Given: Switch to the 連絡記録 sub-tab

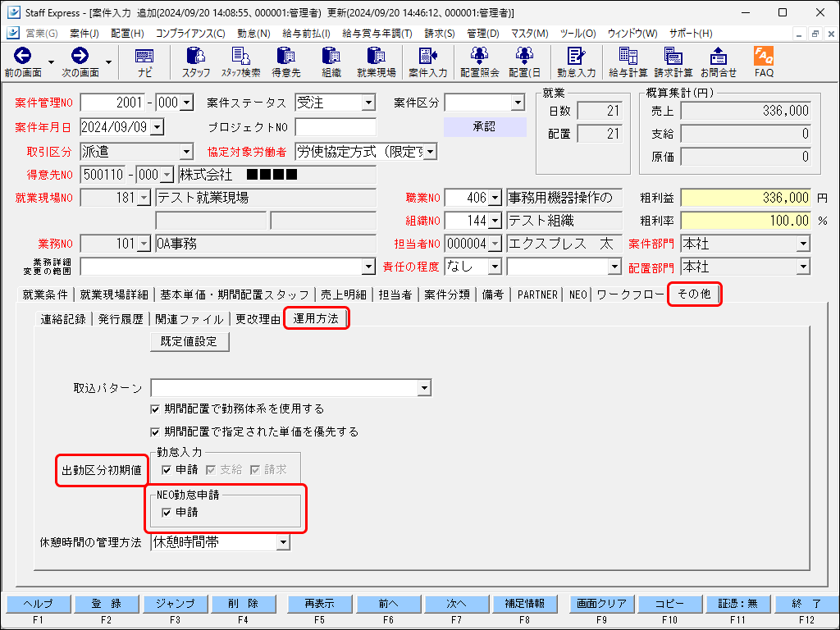Looking at the screenshot, I should pos(63,319).
